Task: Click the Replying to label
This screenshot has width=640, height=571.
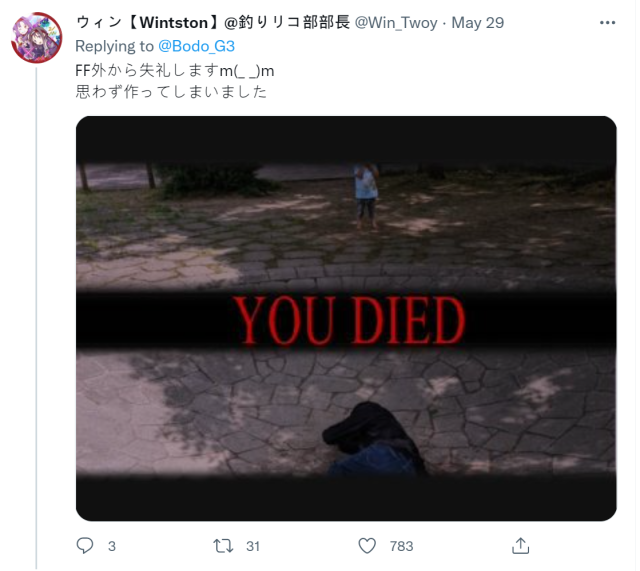Action: point(114,46)
